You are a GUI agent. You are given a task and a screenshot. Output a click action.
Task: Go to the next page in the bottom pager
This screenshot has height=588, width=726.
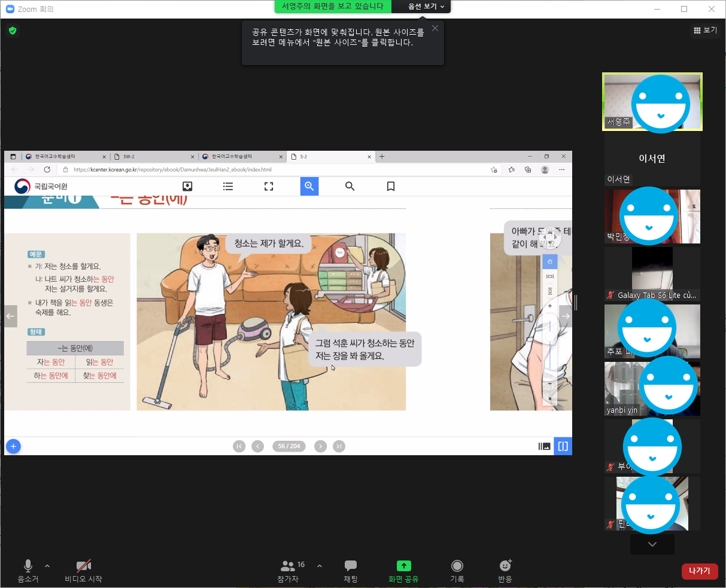321,446
